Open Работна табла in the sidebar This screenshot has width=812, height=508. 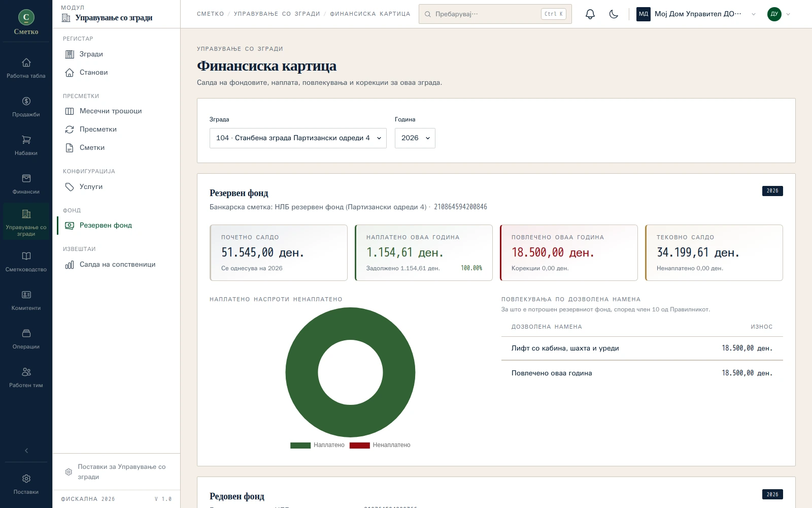tap(26, 69)
